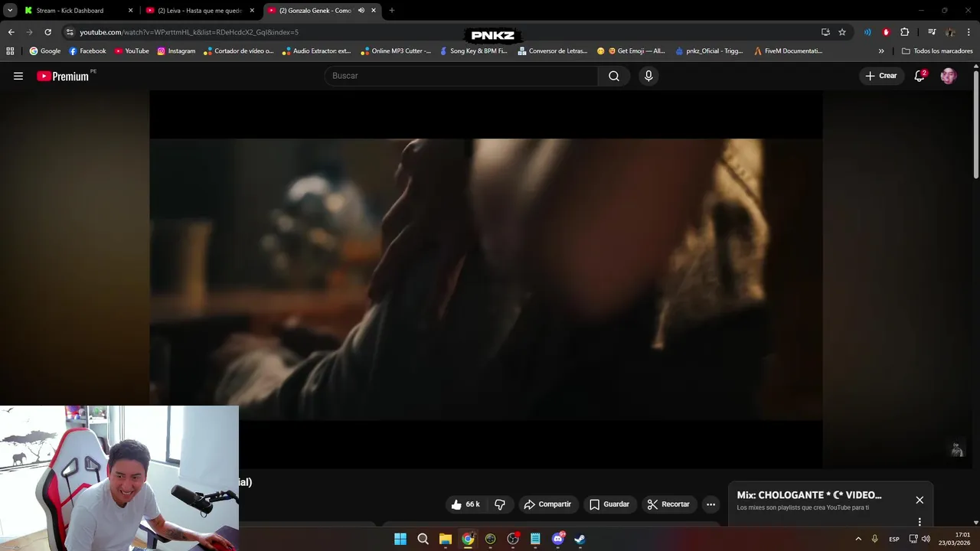Open Windows taskbar search
The height and width of the screenshot is (551, 980).
tap(423, 539)
